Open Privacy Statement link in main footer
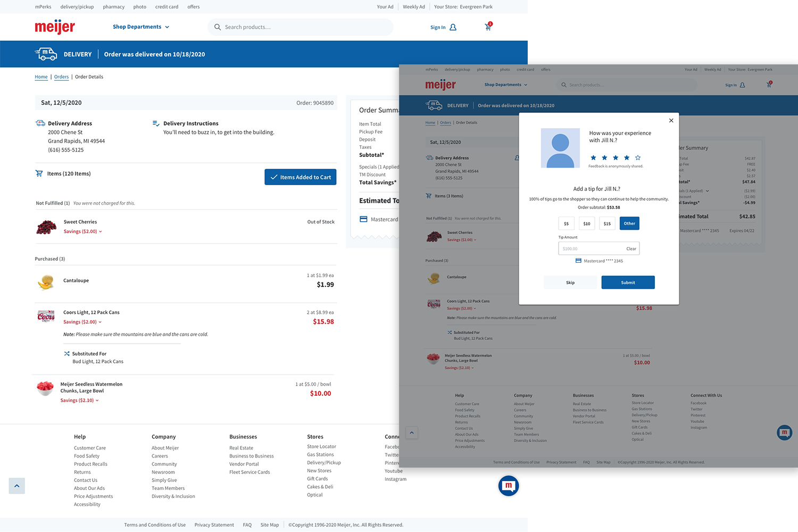The width and height of the screenshot is (798, 532). click(214, 525)
